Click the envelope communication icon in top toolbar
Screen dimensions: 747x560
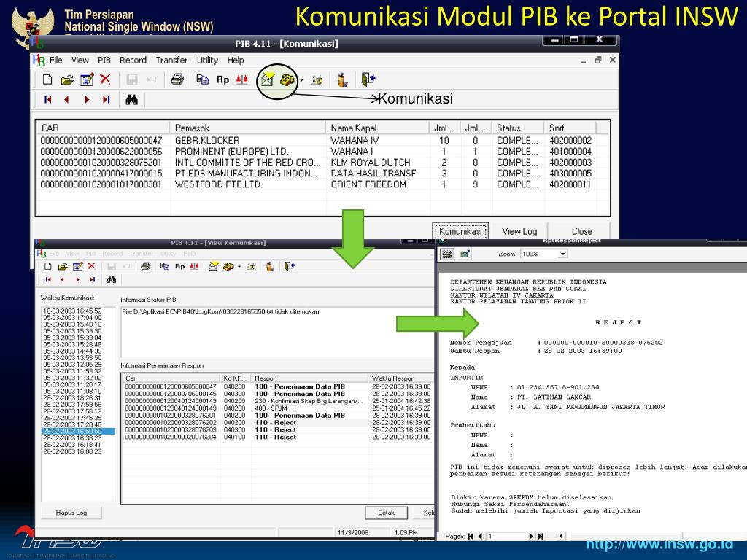coord(268,80)
